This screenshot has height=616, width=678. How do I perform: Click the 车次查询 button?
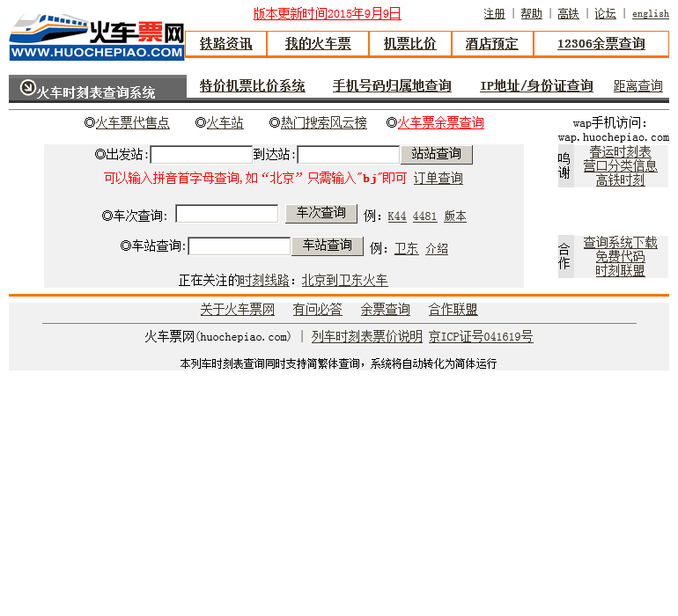coord(321,214)
